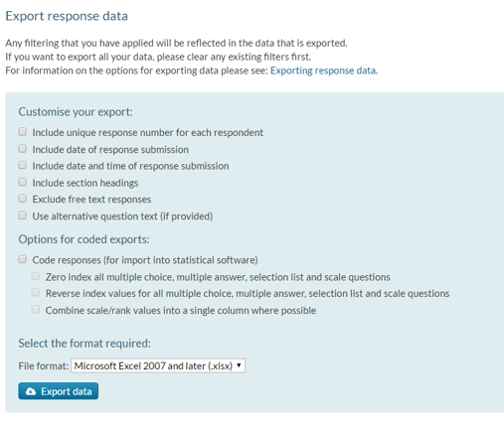Image resolution: width=504 pixels, height=427 pixels.
Task: Check Include date and time of submission
Action: click(22, 165)
